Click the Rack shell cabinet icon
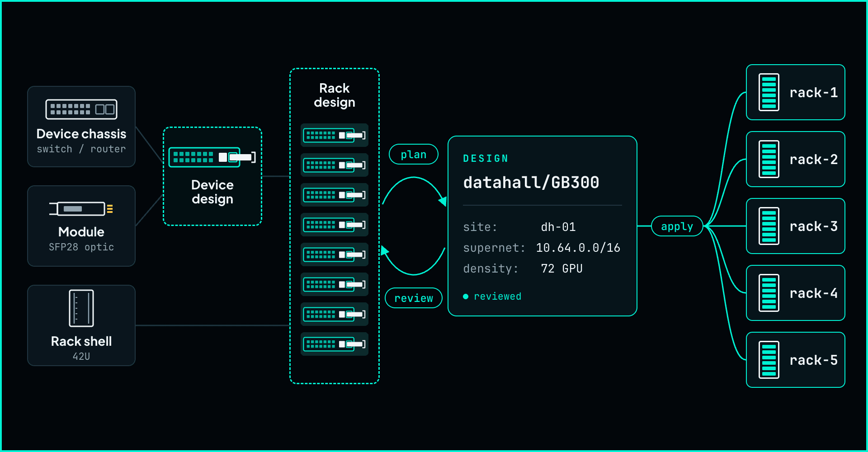 (81, 308)
